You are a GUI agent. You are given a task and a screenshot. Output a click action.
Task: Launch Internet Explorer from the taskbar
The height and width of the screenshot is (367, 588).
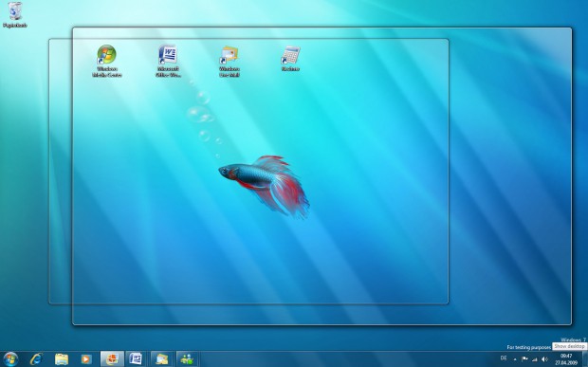coord(36,359)
